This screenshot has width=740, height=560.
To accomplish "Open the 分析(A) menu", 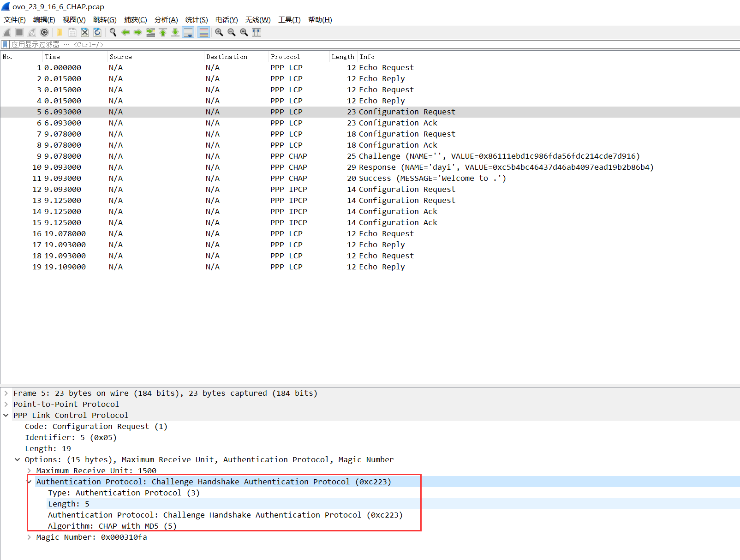I will 166,20.
